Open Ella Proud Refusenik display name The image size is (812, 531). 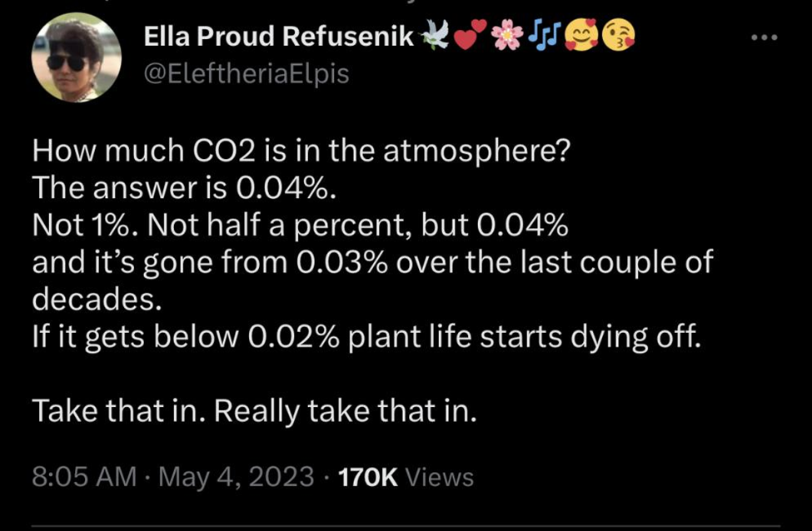click(x=278, y=36)
